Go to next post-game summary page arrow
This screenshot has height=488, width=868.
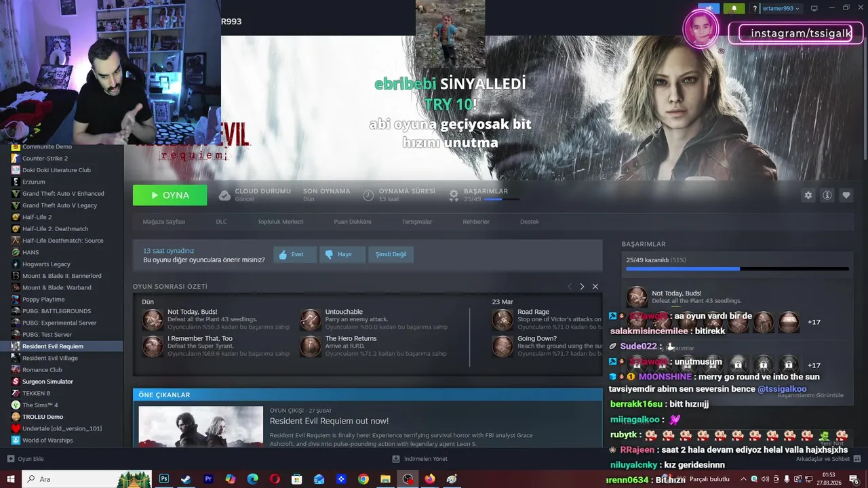tap(582, 287)
